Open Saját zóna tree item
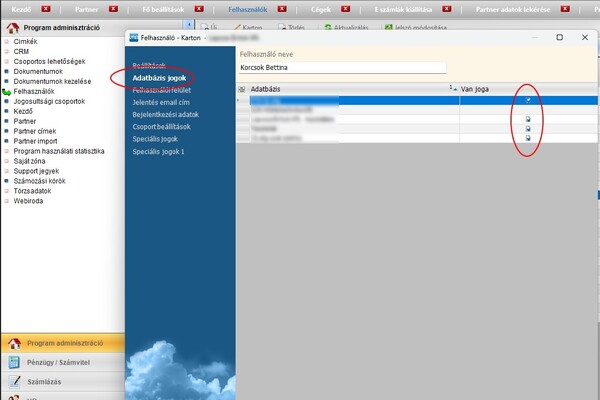 click(x=29, y=161)
